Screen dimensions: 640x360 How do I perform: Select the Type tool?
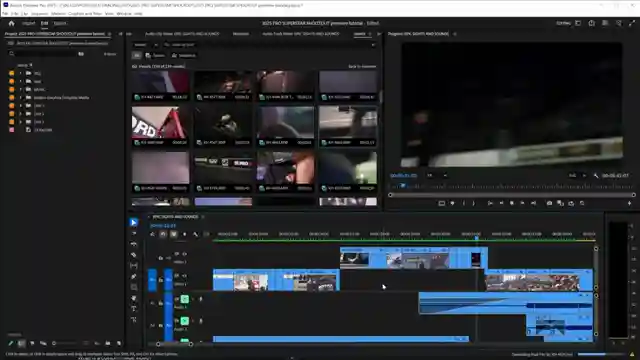coord(133,309)
